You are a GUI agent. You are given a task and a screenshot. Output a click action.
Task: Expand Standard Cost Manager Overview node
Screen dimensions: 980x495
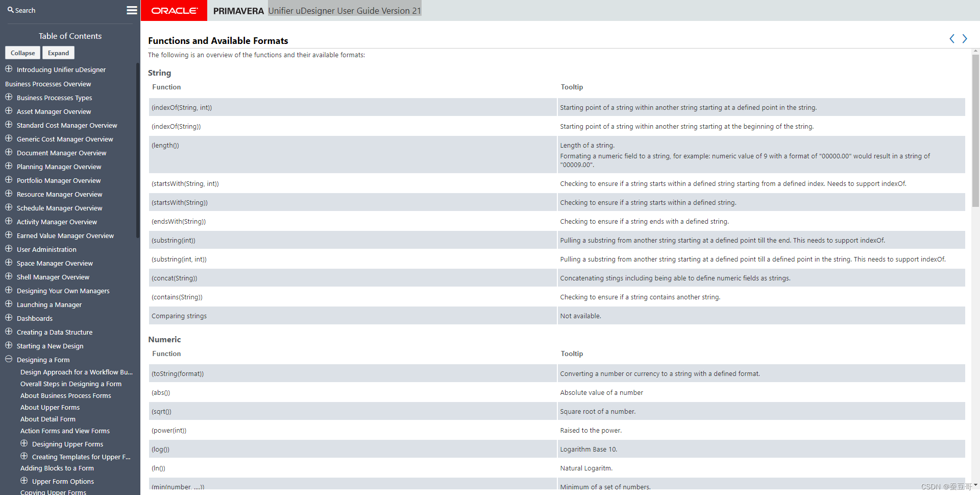point(9,125)
